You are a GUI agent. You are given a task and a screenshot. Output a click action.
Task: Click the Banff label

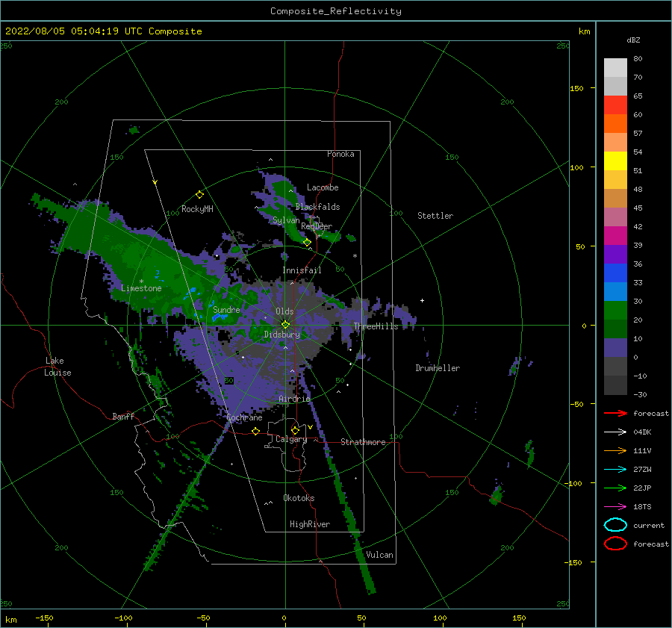[x=123, y=416]
